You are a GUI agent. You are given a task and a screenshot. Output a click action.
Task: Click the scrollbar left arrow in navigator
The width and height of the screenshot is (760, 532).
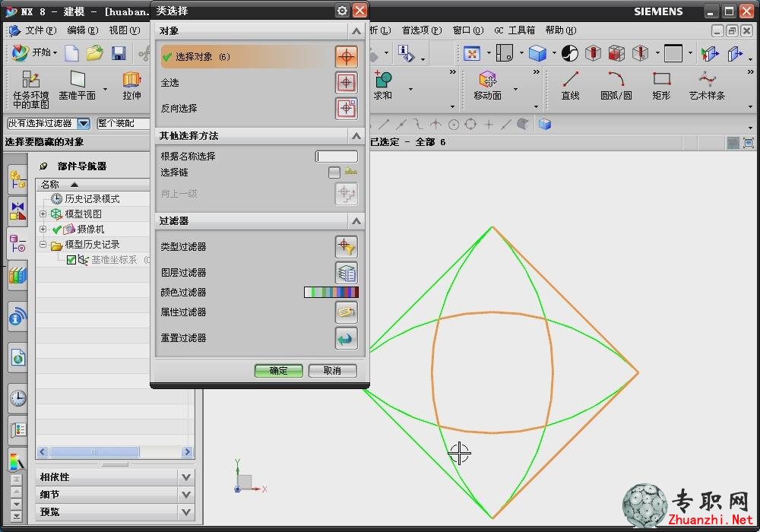(43, 452)
